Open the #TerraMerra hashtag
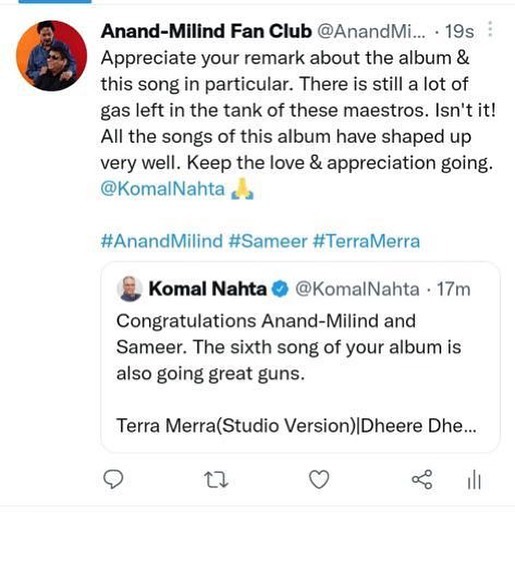This screenshot has height=561, width=515. 366,241
